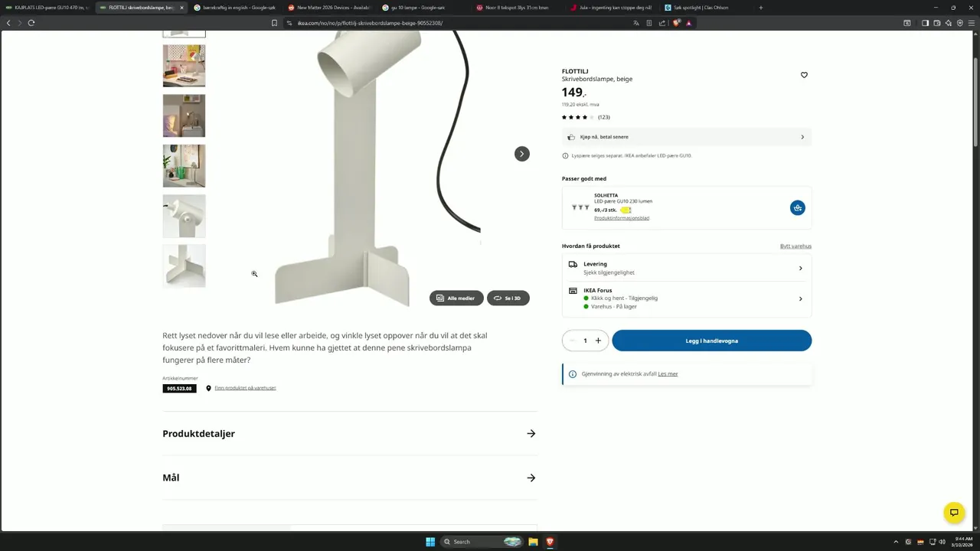Switch to Noor 8 takspot tab

point(518,8)
